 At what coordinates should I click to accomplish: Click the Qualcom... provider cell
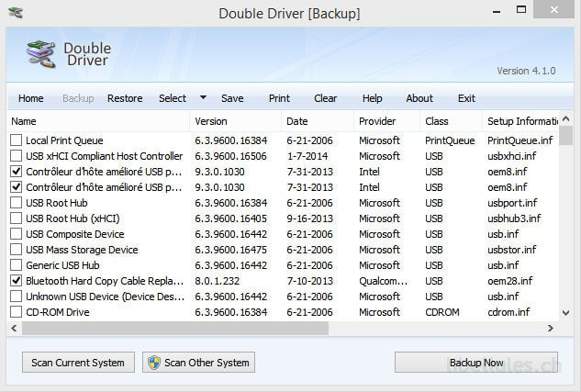(x=383, y=281)
